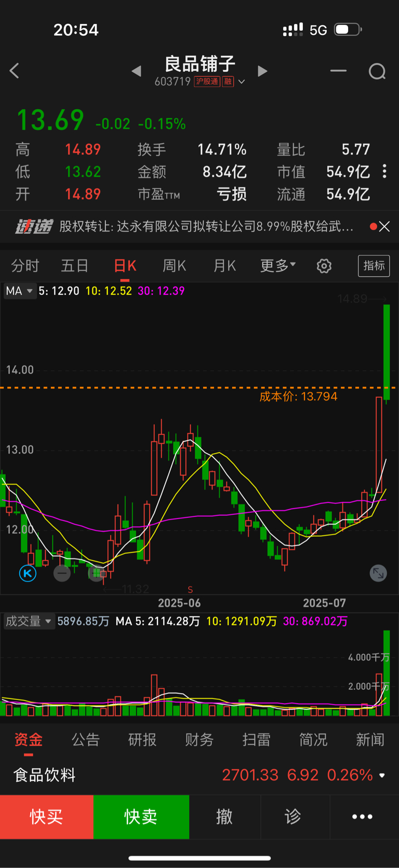Open the 扫雷 tab
Image resolution: width=399 pixels, height=868 pixels.
click(257, 740)
